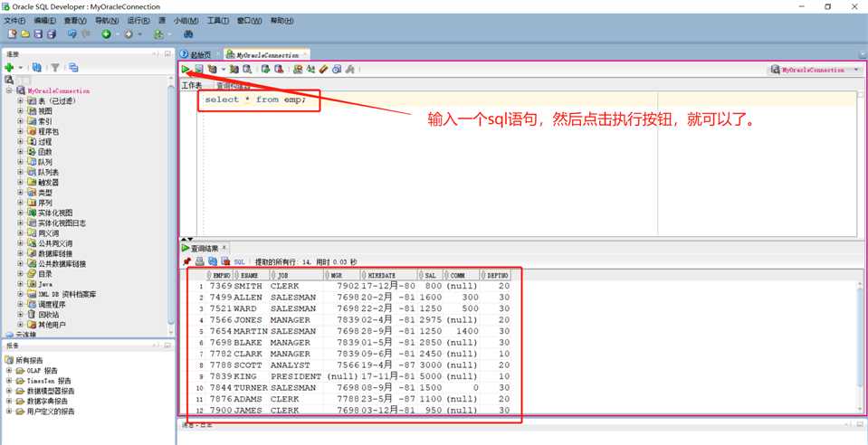Click inside the SQL worksheet editor text
The height and width of the screenshot is (445, 868).
(x=255, y=99)
